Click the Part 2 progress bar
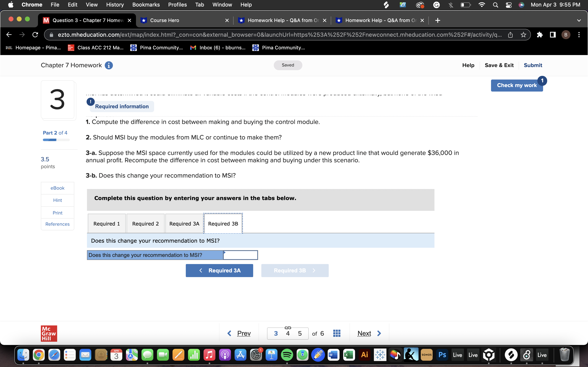Viewport: 588px width, 367px height. (56, 140)
